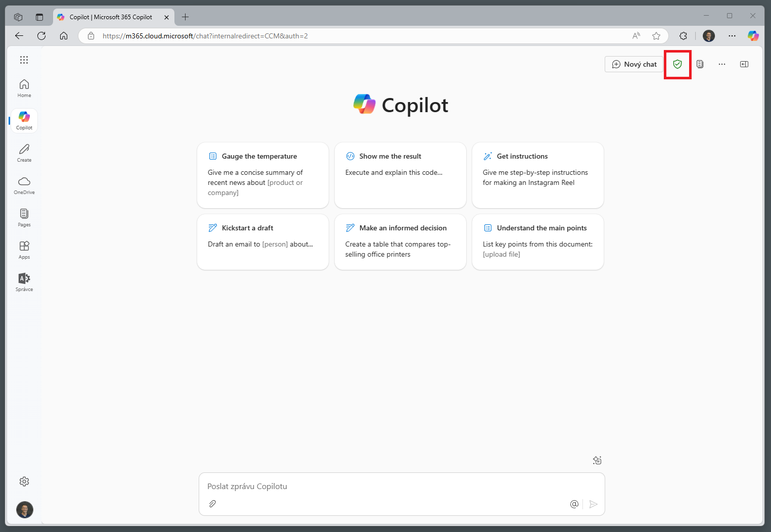Open the three-dot more options menu

pyautogui.click(x=722, y=64)
